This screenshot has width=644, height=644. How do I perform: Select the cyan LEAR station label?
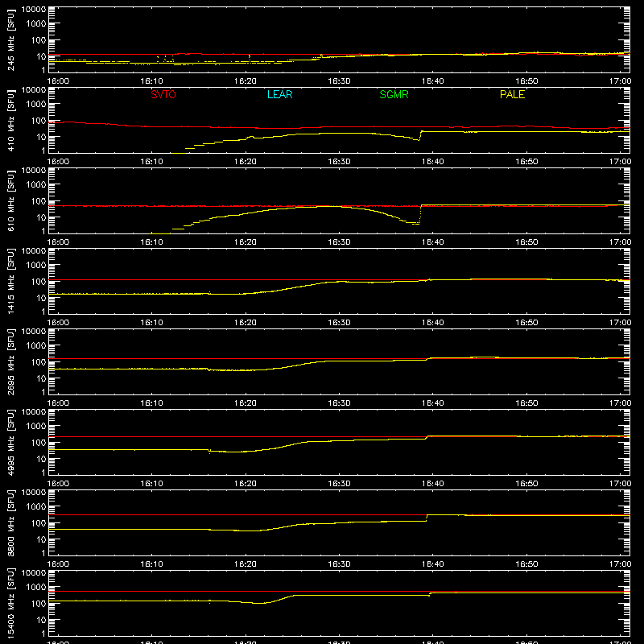coord(279,94)
